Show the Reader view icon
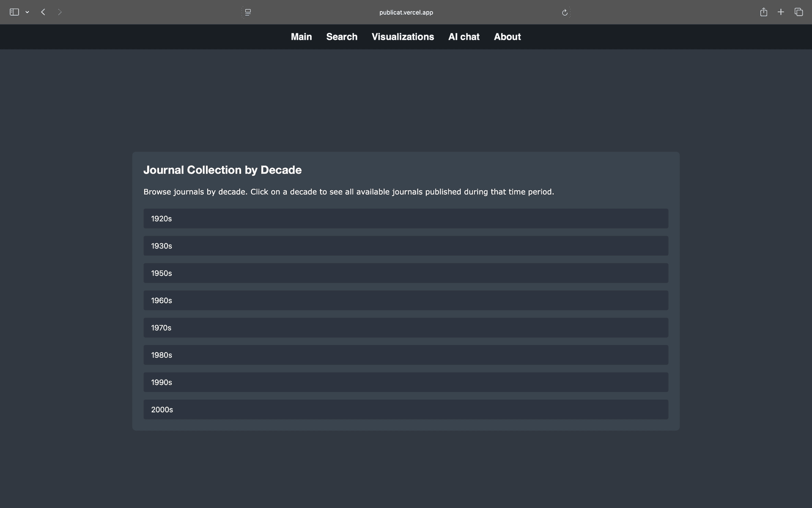The height and width of the screenshot is (508, 812). [x=248, y=12]
